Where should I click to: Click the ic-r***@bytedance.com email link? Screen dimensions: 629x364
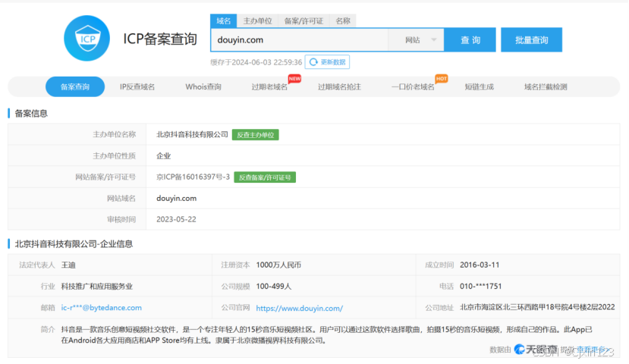(102, 307)
